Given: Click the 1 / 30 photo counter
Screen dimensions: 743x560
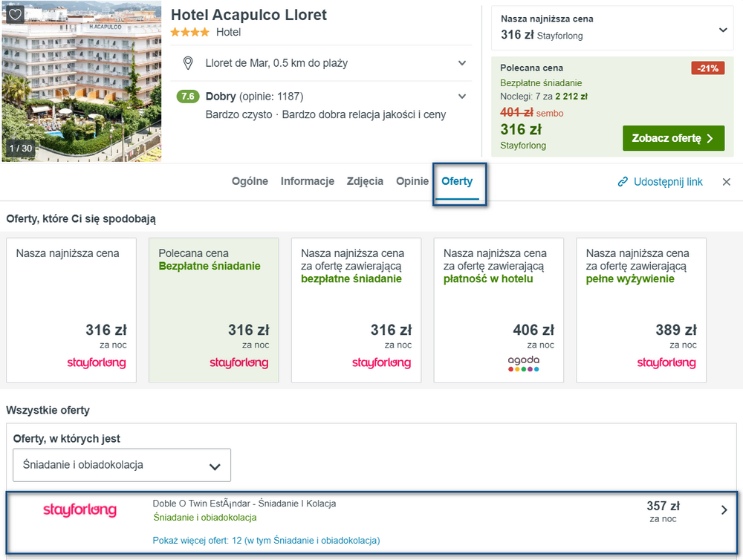Looking at the screenshot, I should tap(21, 149).
